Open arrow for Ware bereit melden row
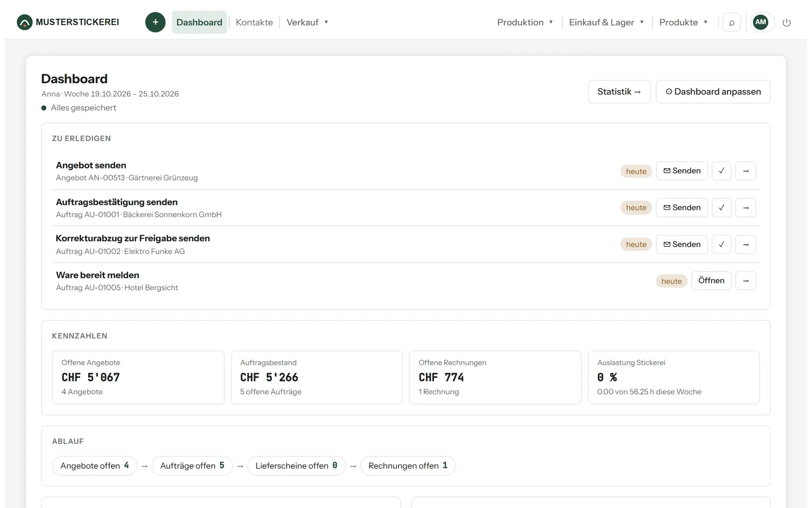Viewport: 812px width, 508px height. [x=746, y=280]
